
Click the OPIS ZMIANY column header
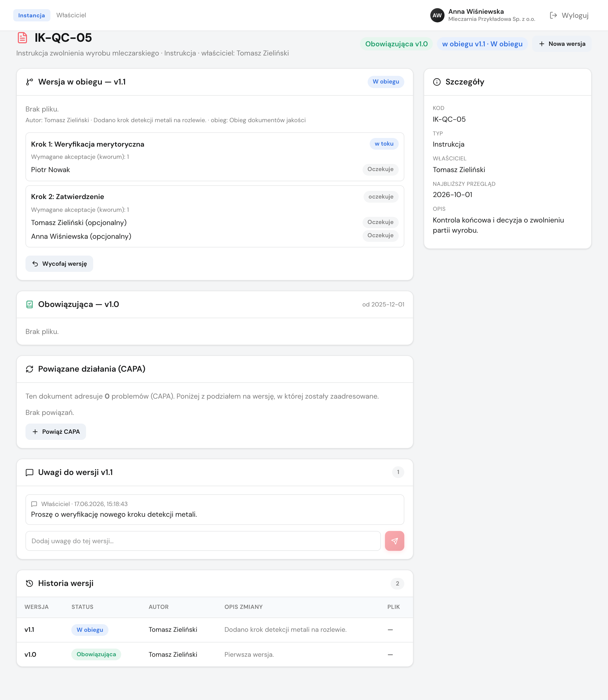point(244,607)
